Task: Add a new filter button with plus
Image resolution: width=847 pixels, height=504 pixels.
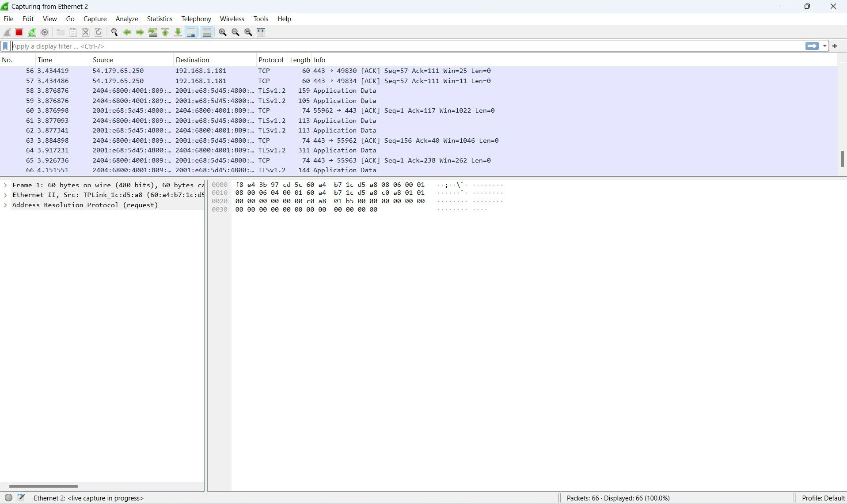Action: click(835, 46)
